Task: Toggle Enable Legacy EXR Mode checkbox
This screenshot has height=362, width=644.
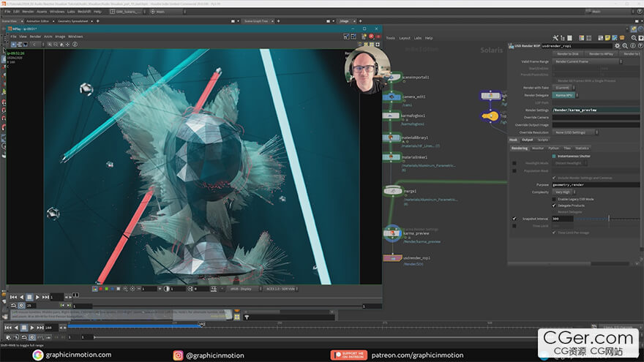Action: (x=554, y=199)
